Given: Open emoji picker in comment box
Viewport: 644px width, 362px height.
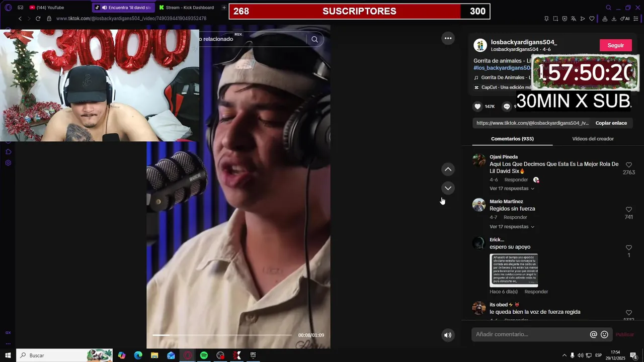Looking at the screenshot, I should (604, 334).
